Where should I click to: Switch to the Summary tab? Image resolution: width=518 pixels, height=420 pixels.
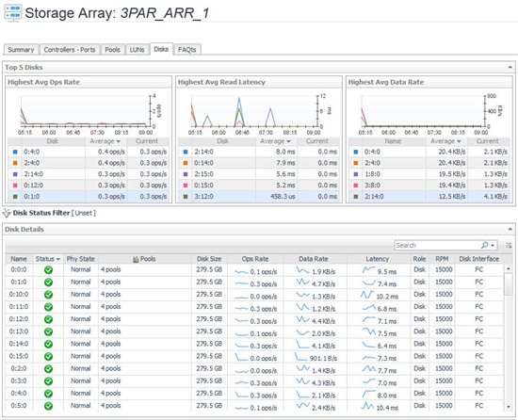click(21, 50)
